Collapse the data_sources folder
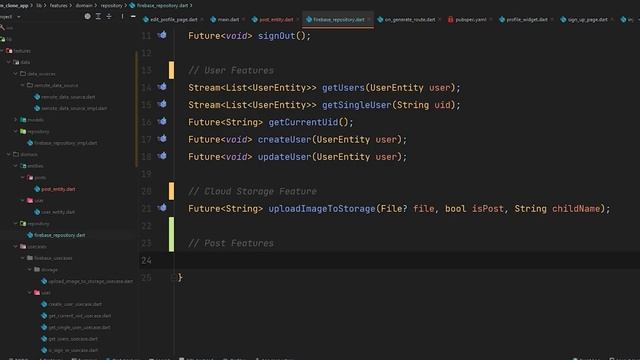Viewport: 640px width, 360px height. tap(16, 73)
